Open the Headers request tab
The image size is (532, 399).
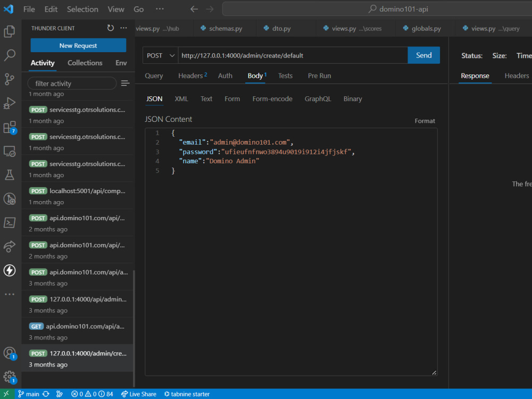[x=193, y=76]
